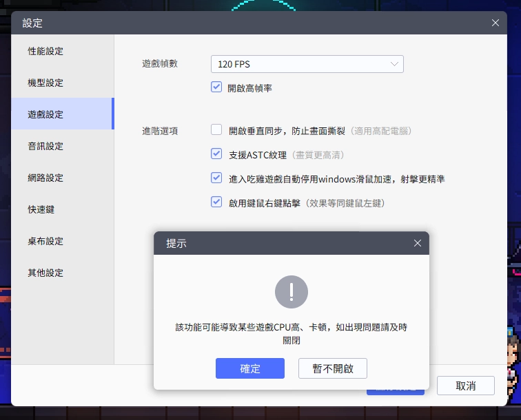Viewport: 521px width, 420px height.
Task: Open the 遊戲幀數 120 FPS dropdown
Action: (307, 64)
